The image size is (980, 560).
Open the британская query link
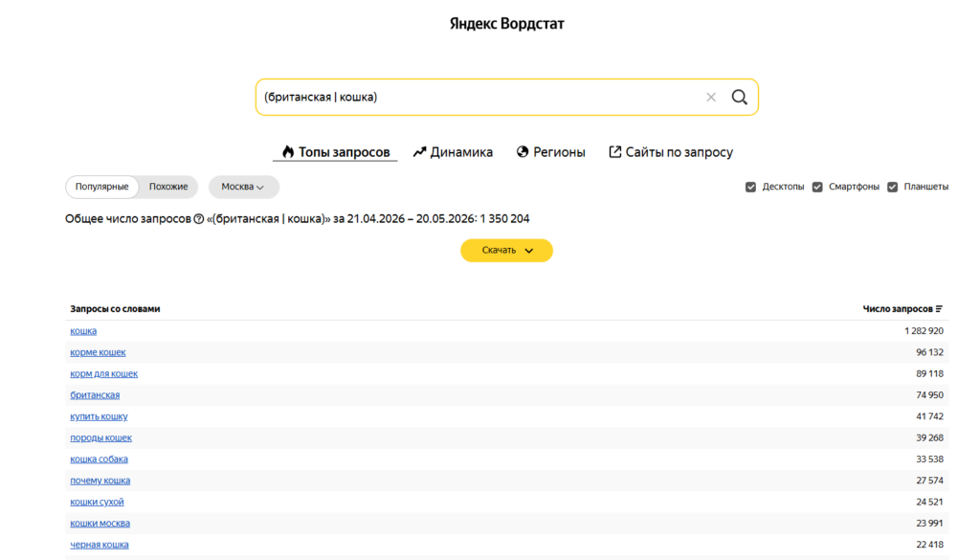(x=95, y=395)
